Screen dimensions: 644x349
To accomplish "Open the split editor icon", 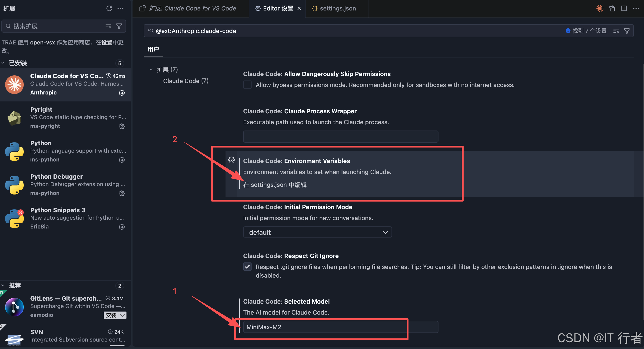I will point(624,8).
